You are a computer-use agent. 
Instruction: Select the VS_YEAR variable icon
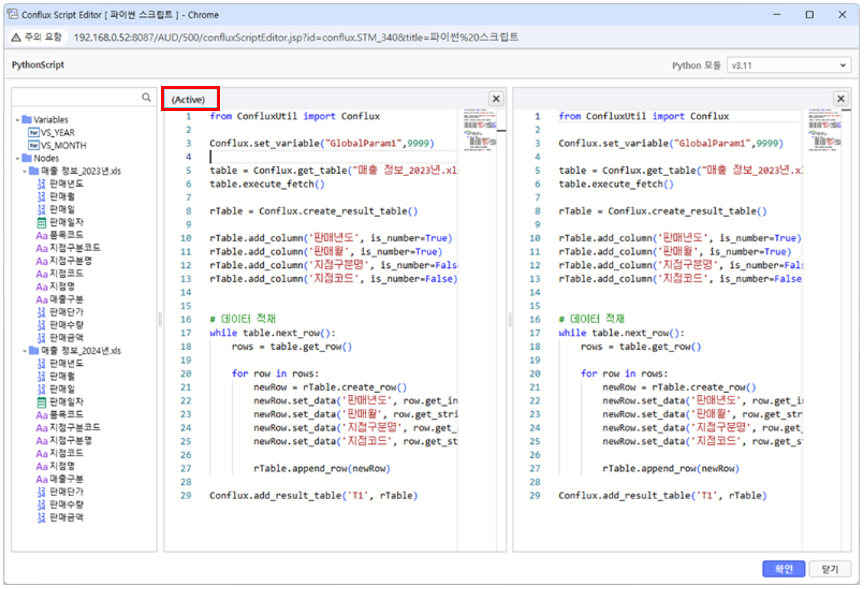pyautogui.click(x=33, y=132)
